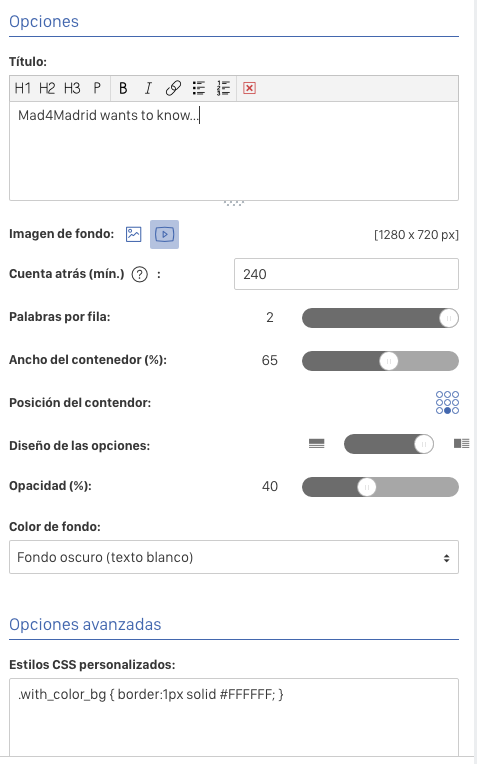Click the Ancho del contenedor slider

[380, 361]
